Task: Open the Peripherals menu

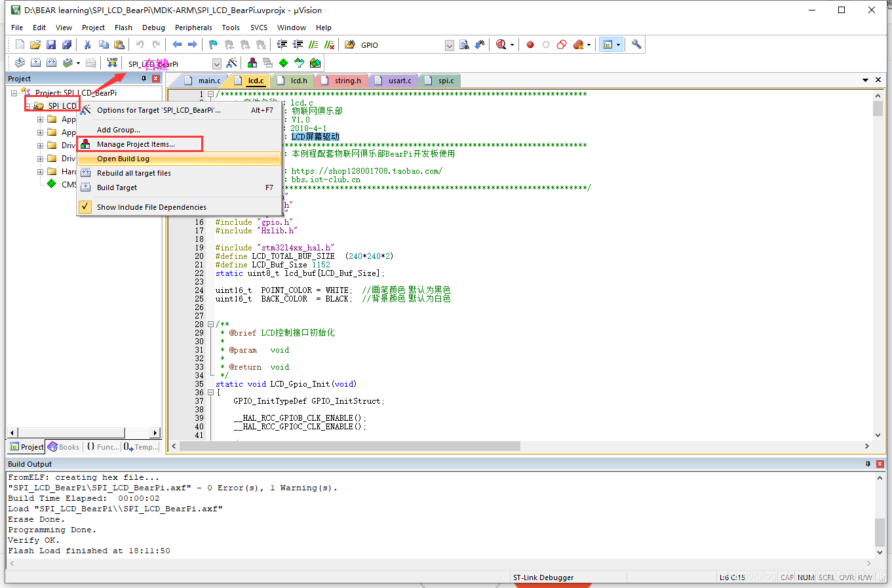Action: tap(193, 28)
